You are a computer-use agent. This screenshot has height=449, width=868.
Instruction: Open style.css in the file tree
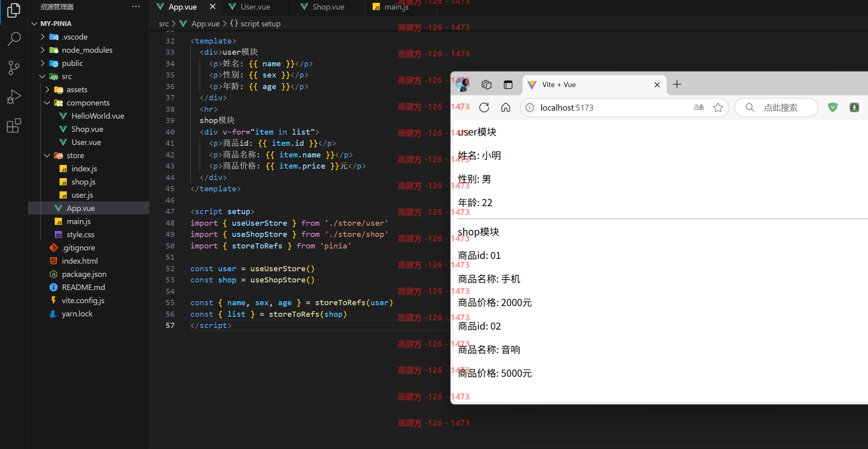point(80,234)
